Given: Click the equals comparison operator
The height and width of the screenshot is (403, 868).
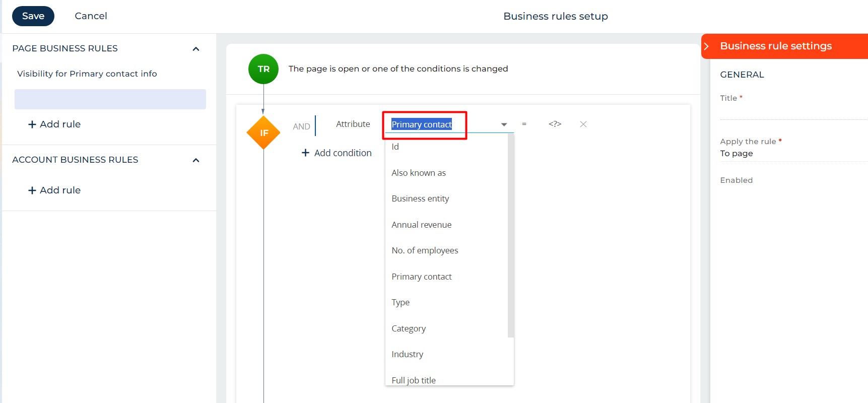Looking at the screenshot, I should pyautogui.click(x=524, y=124).
